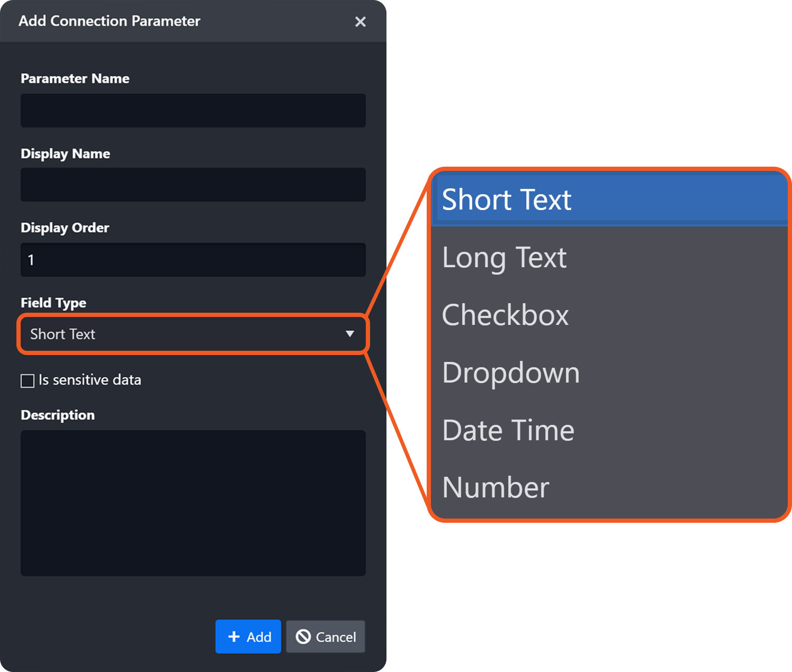Select Short Text in the enlarged options list
The image size is (792, 672).
(x=609, y=199)
